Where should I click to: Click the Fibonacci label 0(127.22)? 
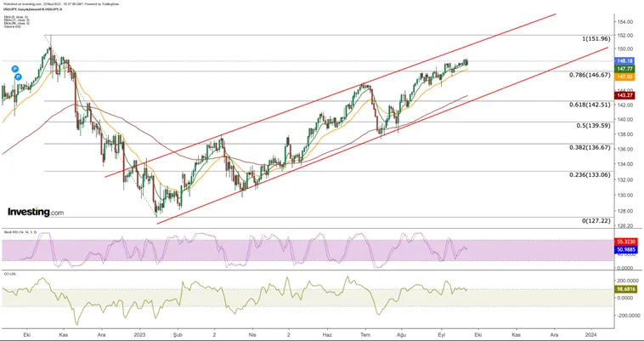(596, 220)
